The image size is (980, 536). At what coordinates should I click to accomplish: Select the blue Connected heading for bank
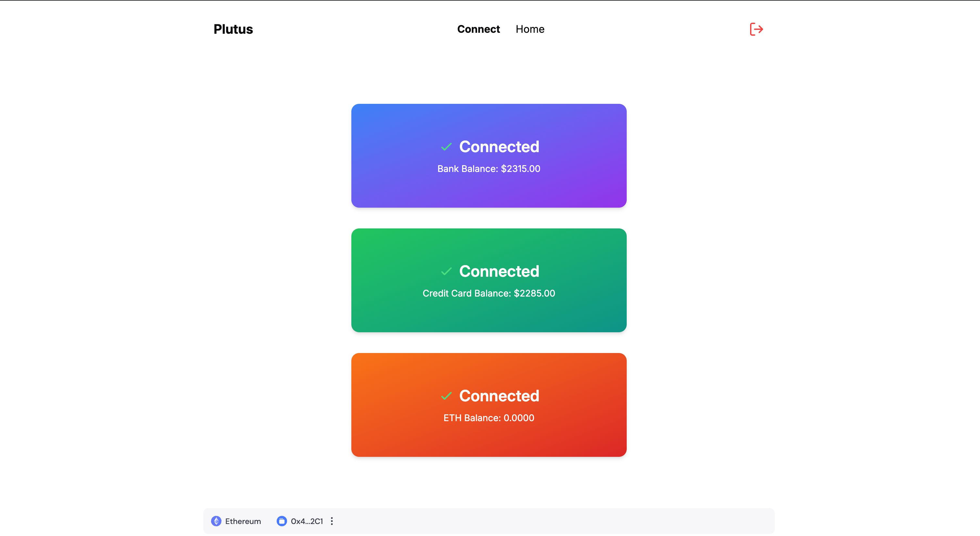(x=499, y=147)
